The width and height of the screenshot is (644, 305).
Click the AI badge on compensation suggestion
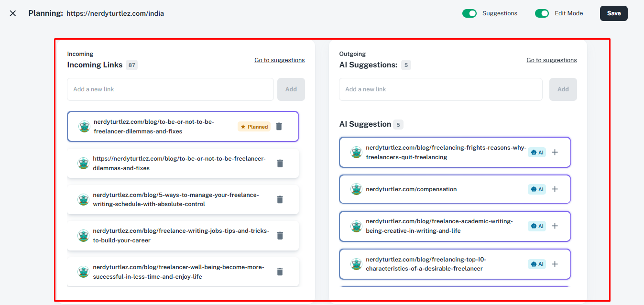click(537, 189)
